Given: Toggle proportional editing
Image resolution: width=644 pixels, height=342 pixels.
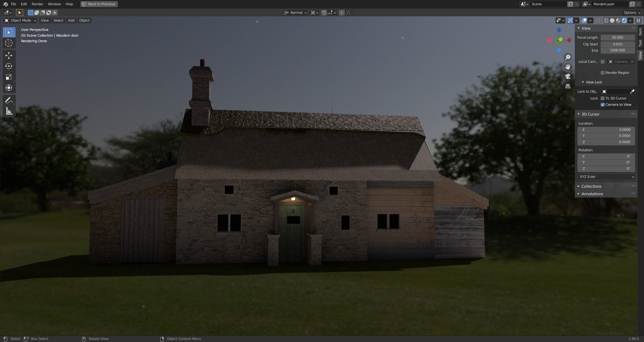Looking at the screenshot, I should [x=342, y=13].
